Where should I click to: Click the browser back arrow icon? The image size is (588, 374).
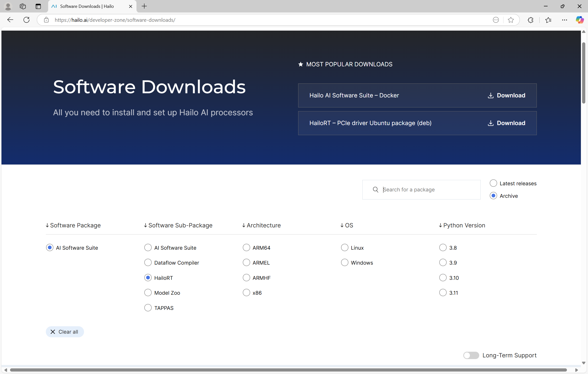(x=10, y=20)
